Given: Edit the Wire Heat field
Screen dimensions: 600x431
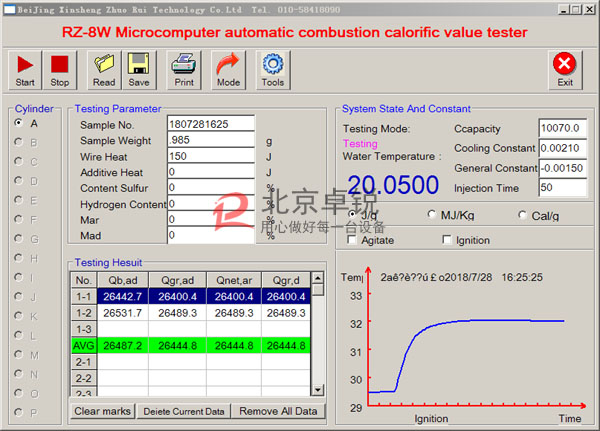Looking at the screenshot, I should 211,156.
